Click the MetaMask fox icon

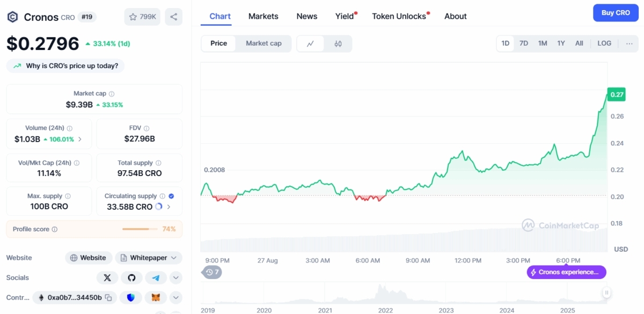click(x=156, y=297)
